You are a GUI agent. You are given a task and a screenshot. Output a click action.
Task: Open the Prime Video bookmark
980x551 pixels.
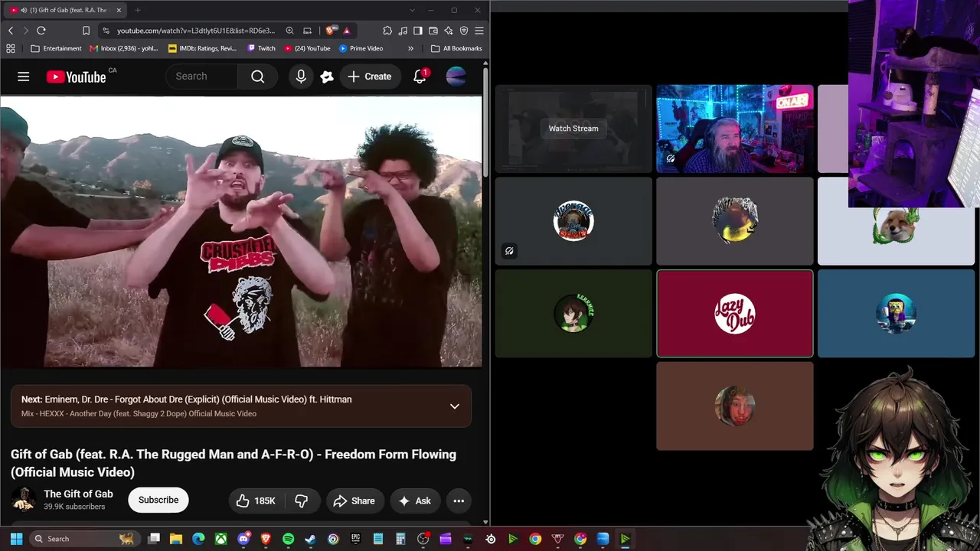(361, 48)
